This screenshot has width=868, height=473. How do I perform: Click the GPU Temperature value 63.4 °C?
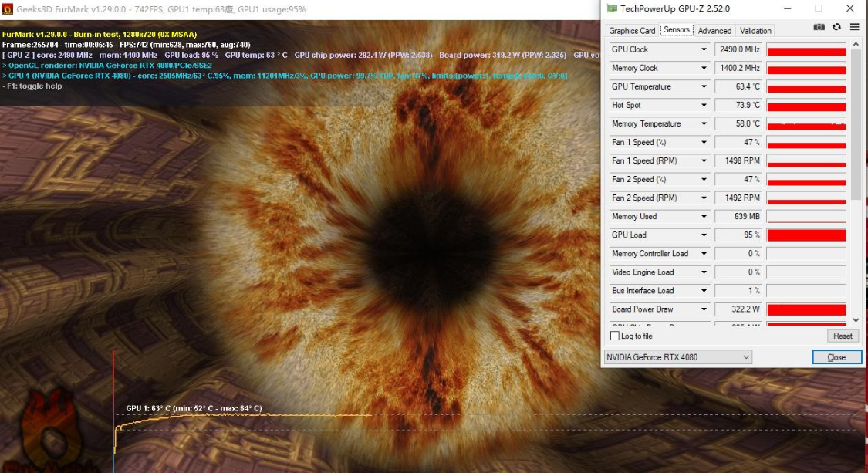[738, 86]
